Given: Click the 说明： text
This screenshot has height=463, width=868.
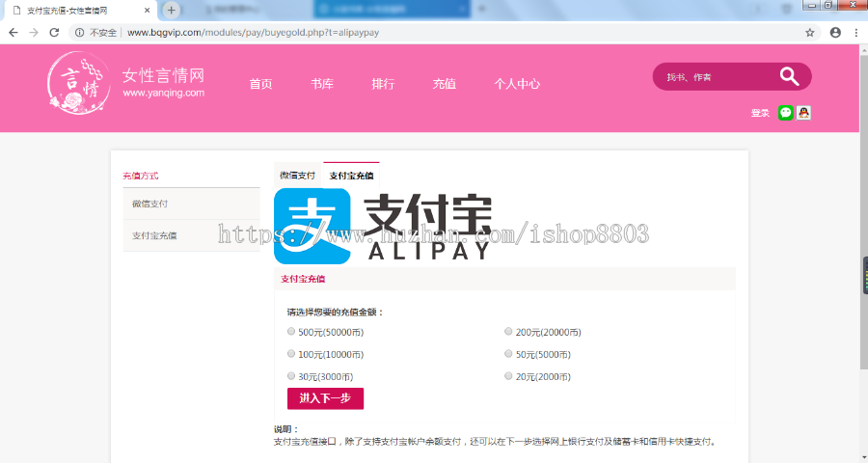Looking at the screenshot, I should pos(286,429).
